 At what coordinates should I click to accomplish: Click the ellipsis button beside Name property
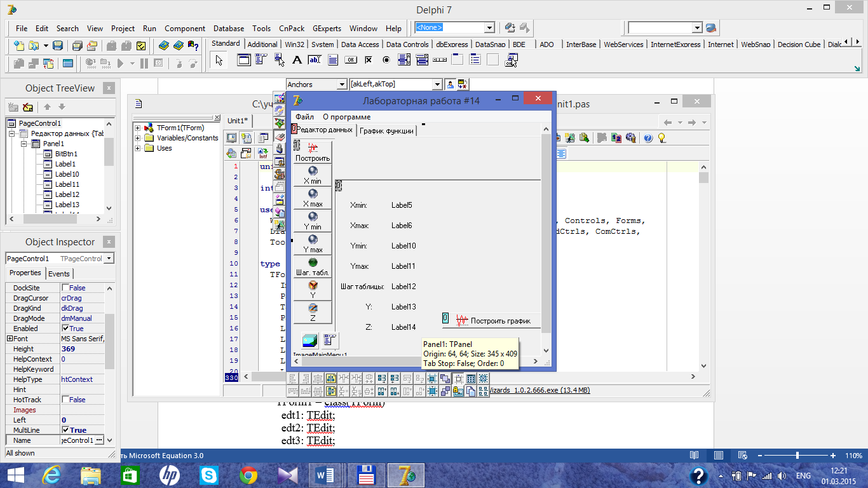98,440
